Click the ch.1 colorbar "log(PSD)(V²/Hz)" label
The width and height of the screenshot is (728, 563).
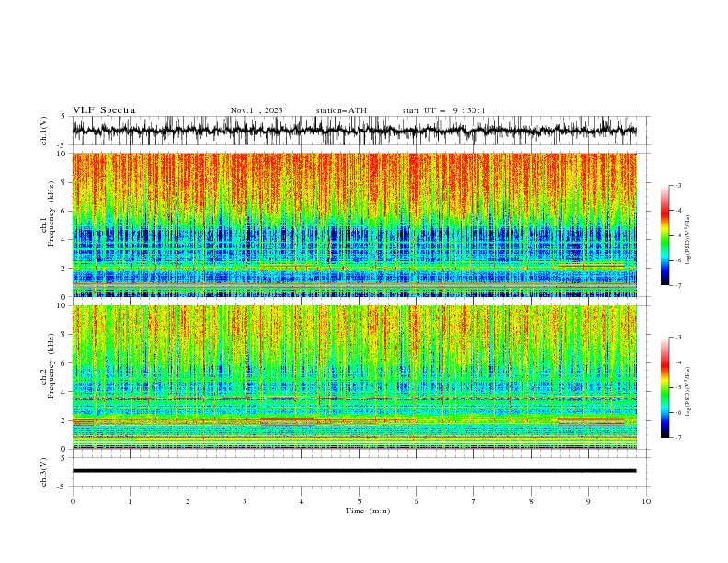(x=688, y=240)
